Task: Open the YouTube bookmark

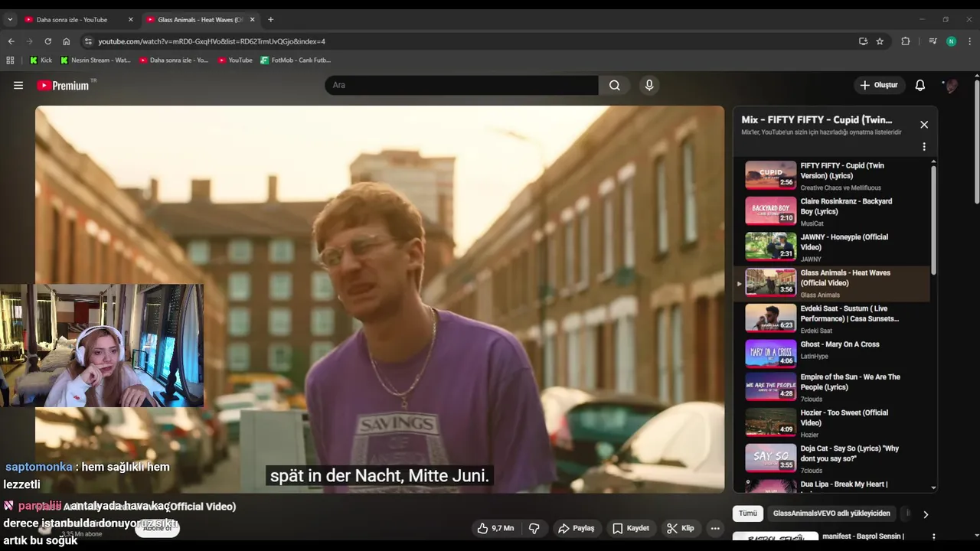Action: coord(235,60)
